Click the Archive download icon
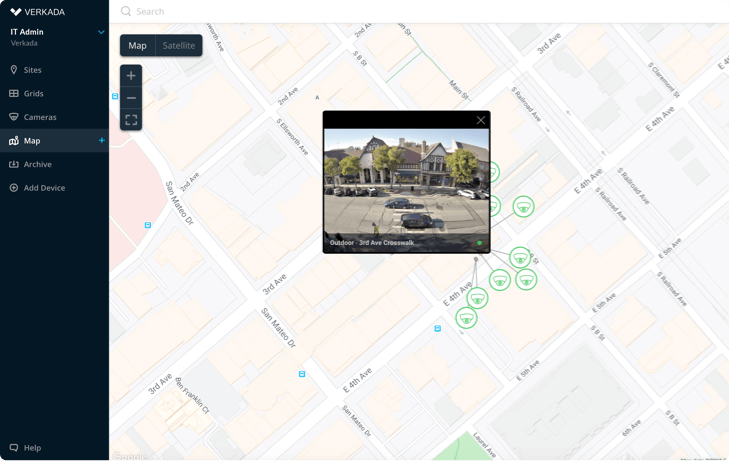This screenshot has width=729, height=461. coord(14,164)
